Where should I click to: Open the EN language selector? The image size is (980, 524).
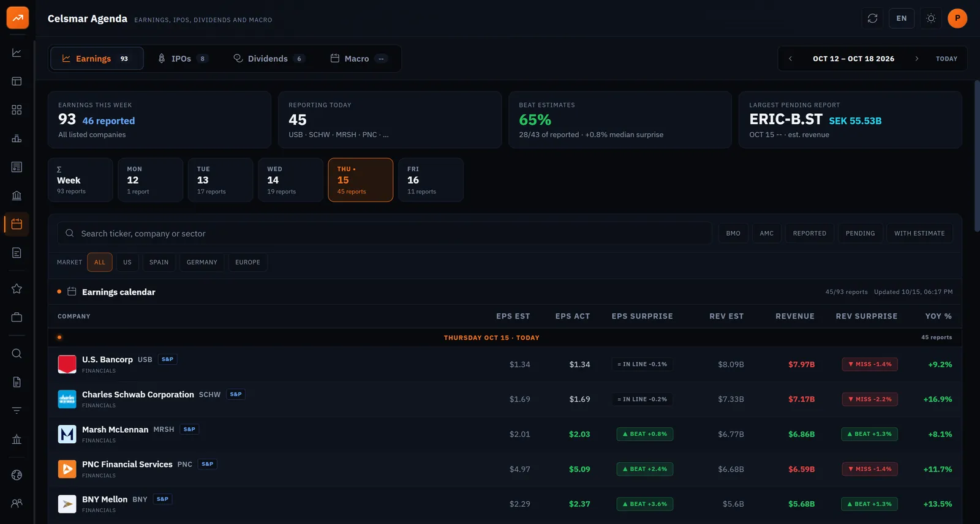coord(902,18)
